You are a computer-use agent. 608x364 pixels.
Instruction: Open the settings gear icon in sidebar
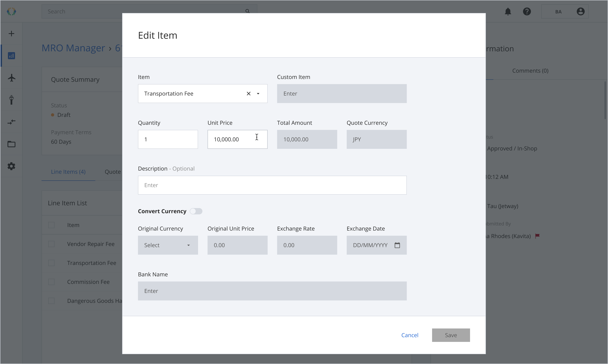pyautogui.click(x=11, y=166)
